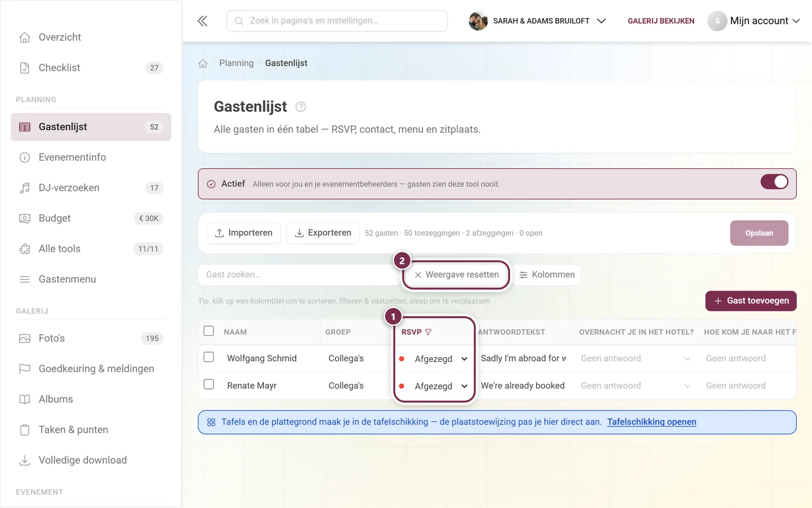Click the Exporteren button
This screenshot has width=812, height=508.
[x=323, y=233]
